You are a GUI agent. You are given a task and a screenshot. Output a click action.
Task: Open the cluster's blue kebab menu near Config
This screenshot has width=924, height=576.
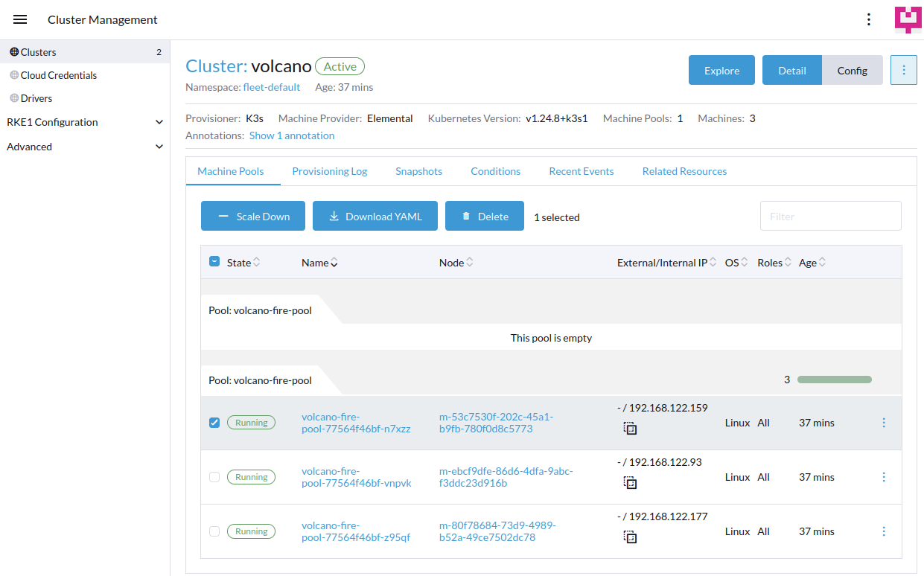pyautogui.click(x=903, y=69)
